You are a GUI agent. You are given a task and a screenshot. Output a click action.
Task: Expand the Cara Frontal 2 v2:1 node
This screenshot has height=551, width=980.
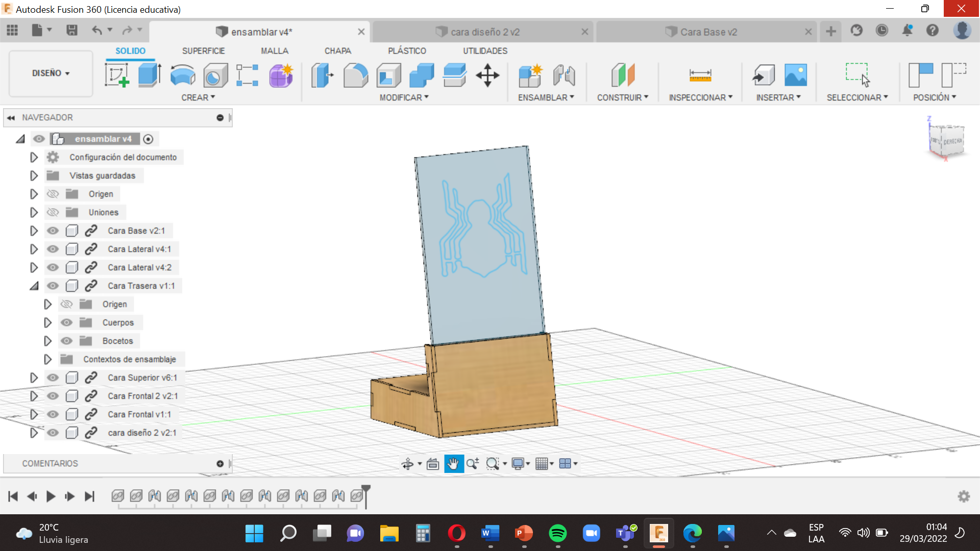[34, 396]
